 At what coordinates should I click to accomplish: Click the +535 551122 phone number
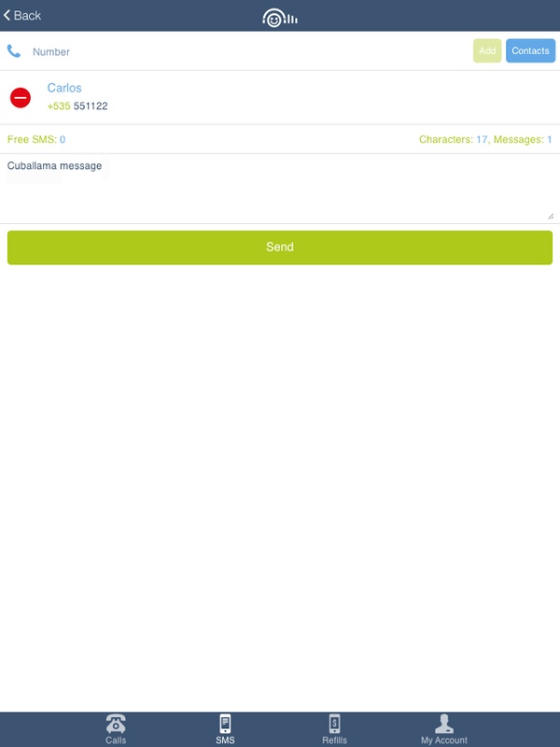coord(77,106)
